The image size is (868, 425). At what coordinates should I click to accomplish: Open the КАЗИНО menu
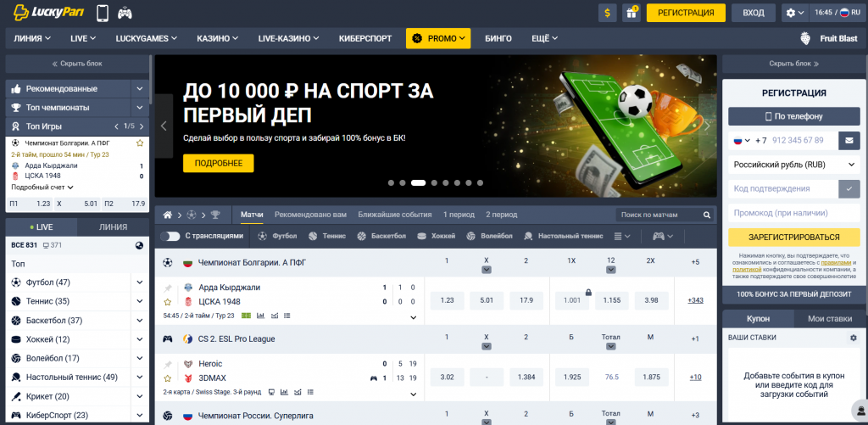[x=218, y=39]
